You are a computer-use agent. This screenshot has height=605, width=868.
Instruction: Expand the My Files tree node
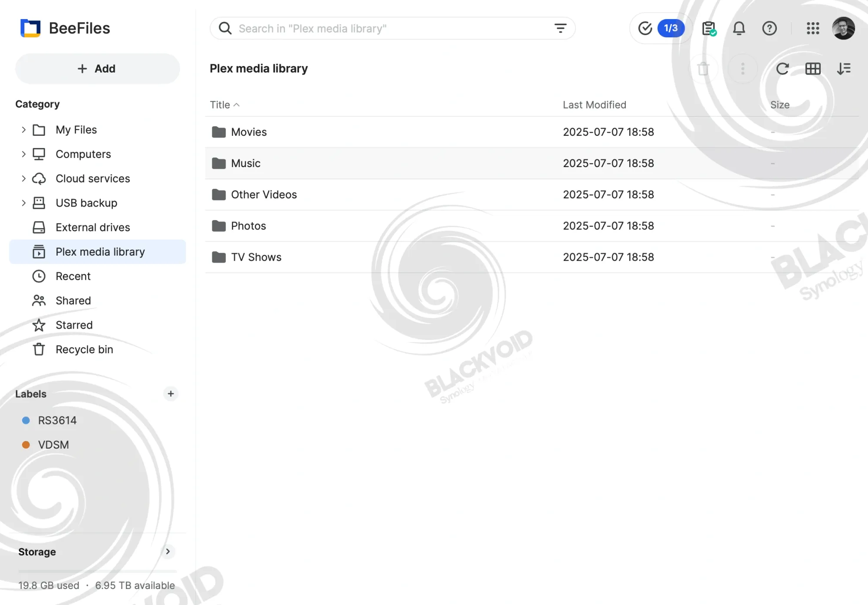tap(23, 130)
